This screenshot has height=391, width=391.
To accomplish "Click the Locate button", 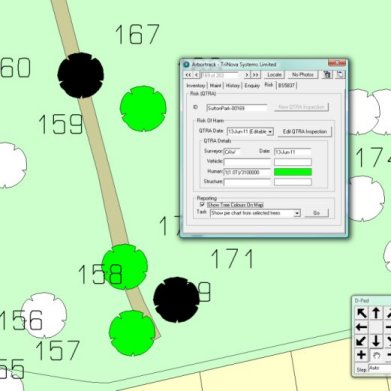I will [x=274, y=75].
